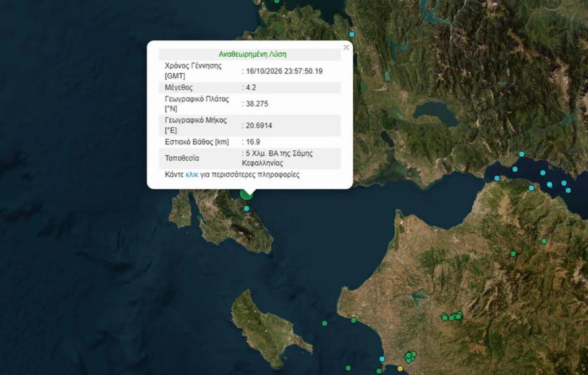Select the 'Γεωγραφικό Μήκος [°E]' label
This screenshot has width=588, height=375.
tap(196, 125)
